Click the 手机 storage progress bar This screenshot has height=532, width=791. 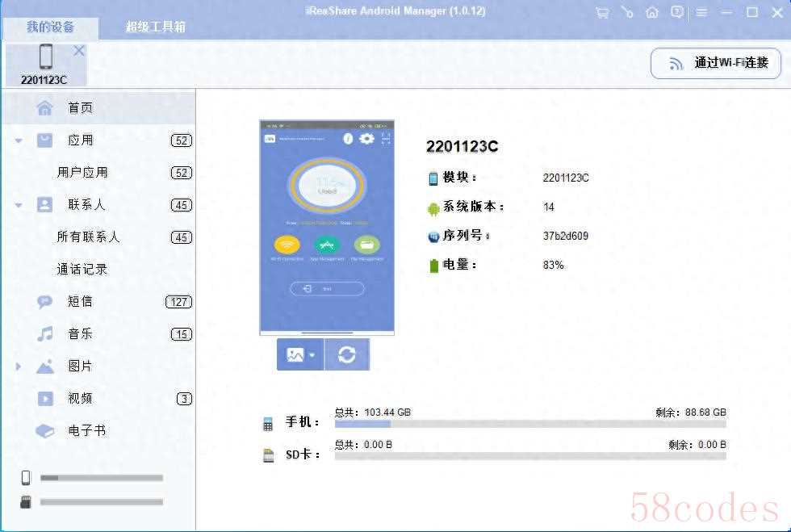coord(530,424)
